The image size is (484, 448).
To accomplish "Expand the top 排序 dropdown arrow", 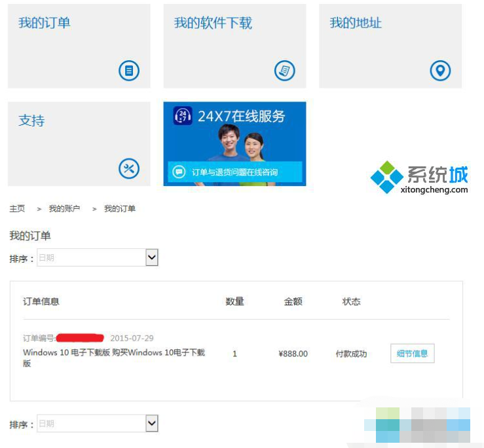I will click(152, 258).
